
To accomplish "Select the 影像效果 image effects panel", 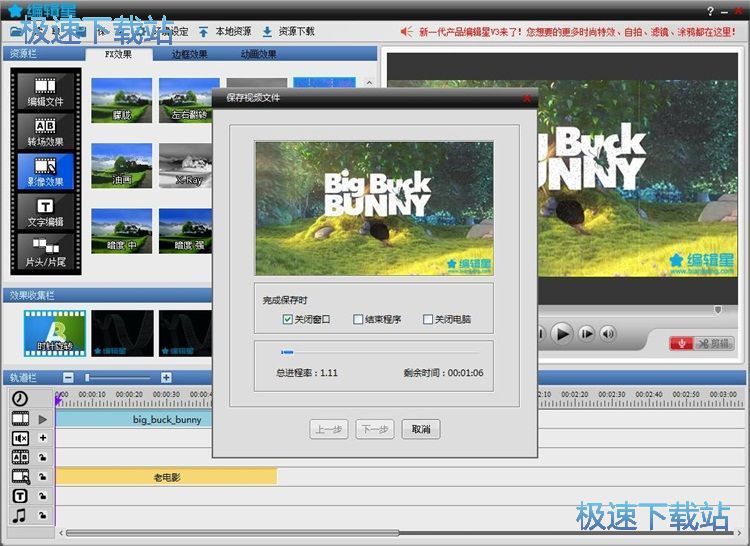I will (x=45, y=172).
